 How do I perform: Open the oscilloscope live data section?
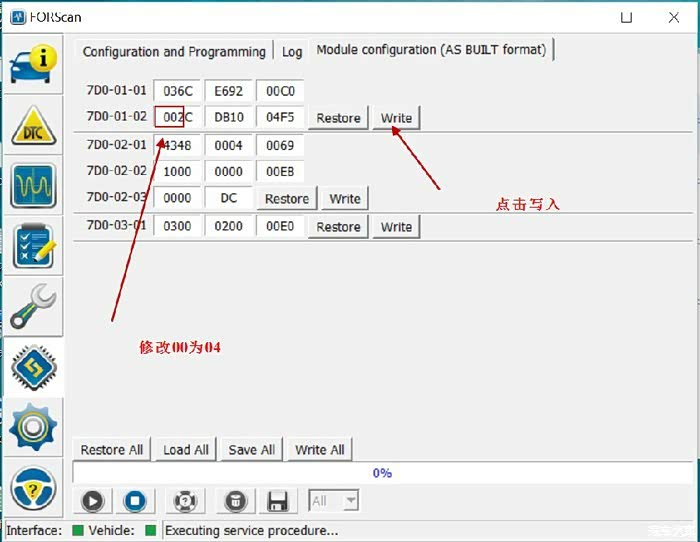(33, 185)
